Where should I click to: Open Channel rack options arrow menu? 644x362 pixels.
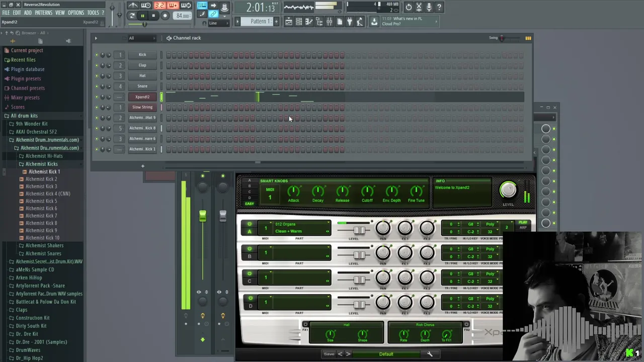pos(96,38)
